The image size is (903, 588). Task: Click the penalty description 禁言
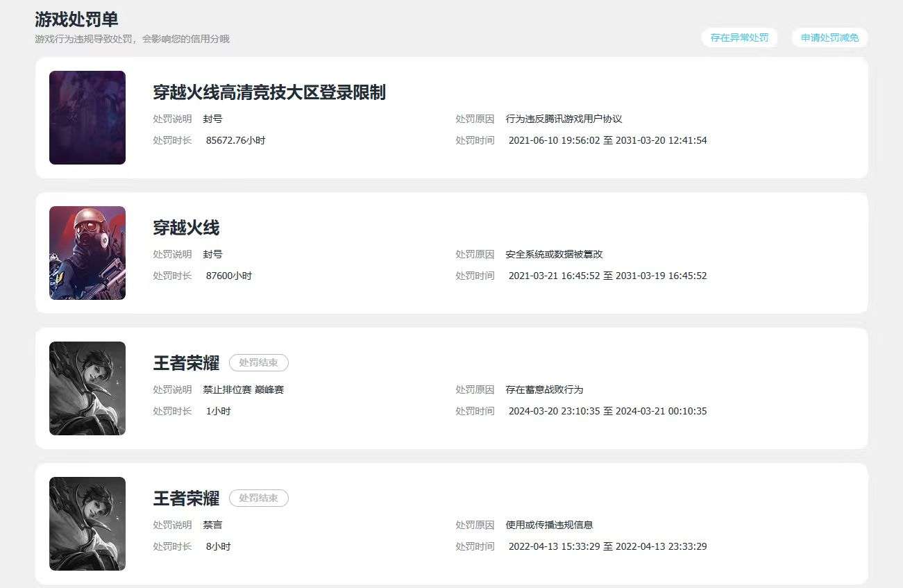tap(213, 525)
